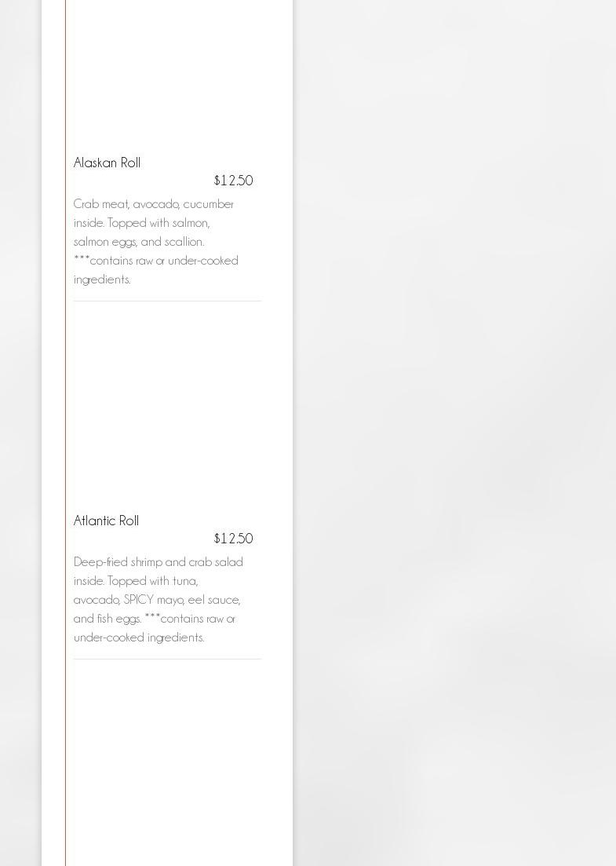Click the 'Deep-fried shrimp and crab salad' description line
The height and width of the screenshot is (866, 616).
click(158, 562)
